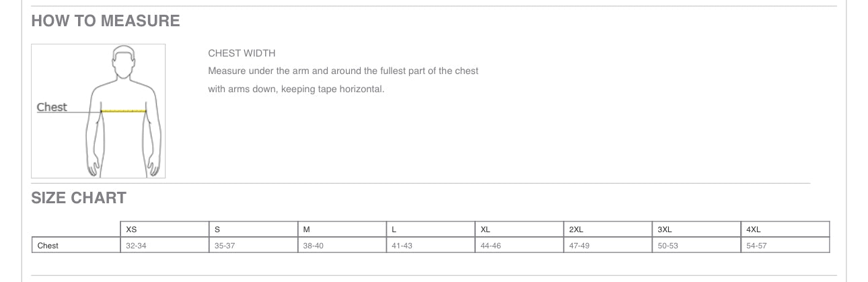Click the SIZE CHART heading
Viewport: 868px width, 282px height.
(79, 198)
